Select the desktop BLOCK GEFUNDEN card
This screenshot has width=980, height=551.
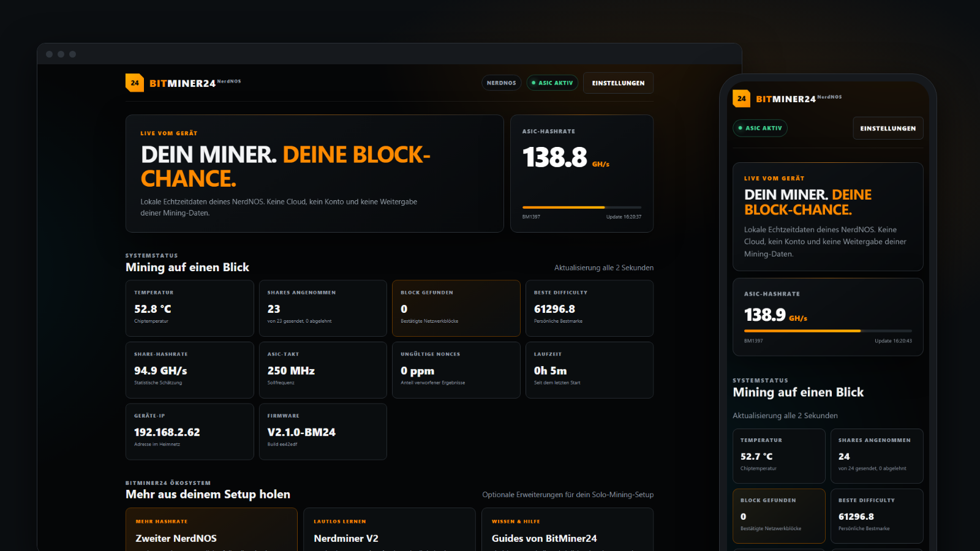(x=456, y=308)
